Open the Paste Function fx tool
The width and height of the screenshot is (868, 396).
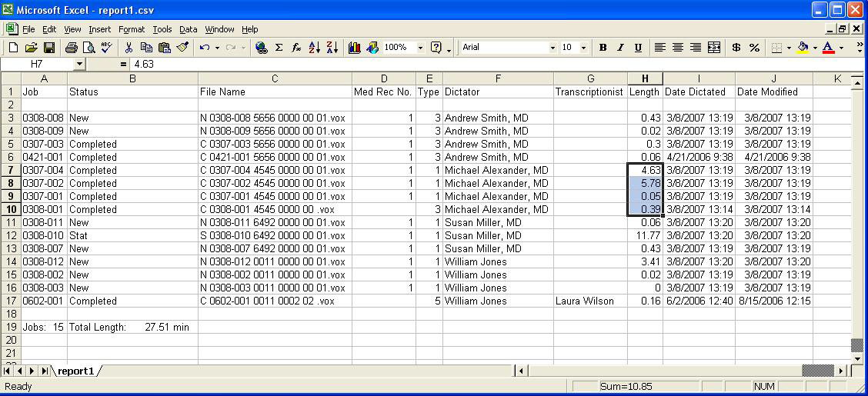[296, 48]
